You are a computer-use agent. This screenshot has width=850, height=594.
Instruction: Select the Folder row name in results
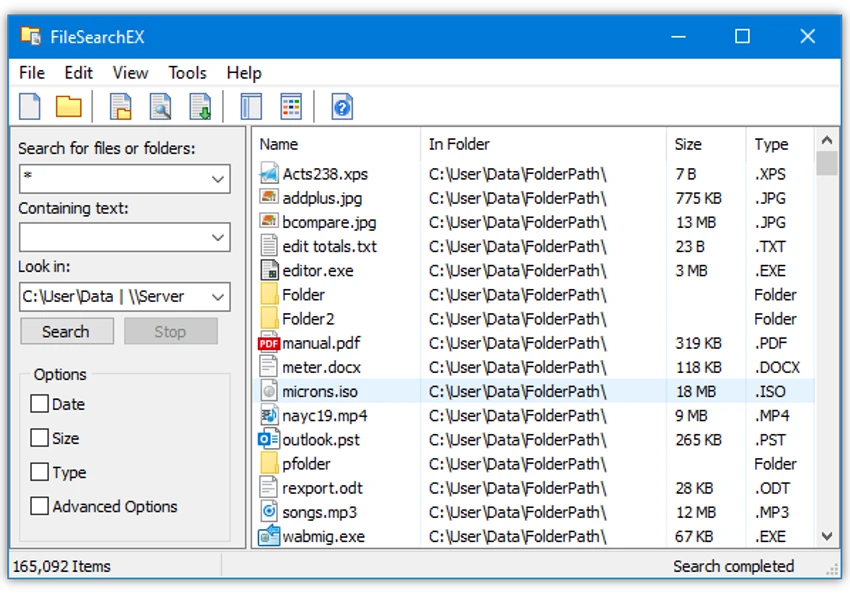pos(303,295)
